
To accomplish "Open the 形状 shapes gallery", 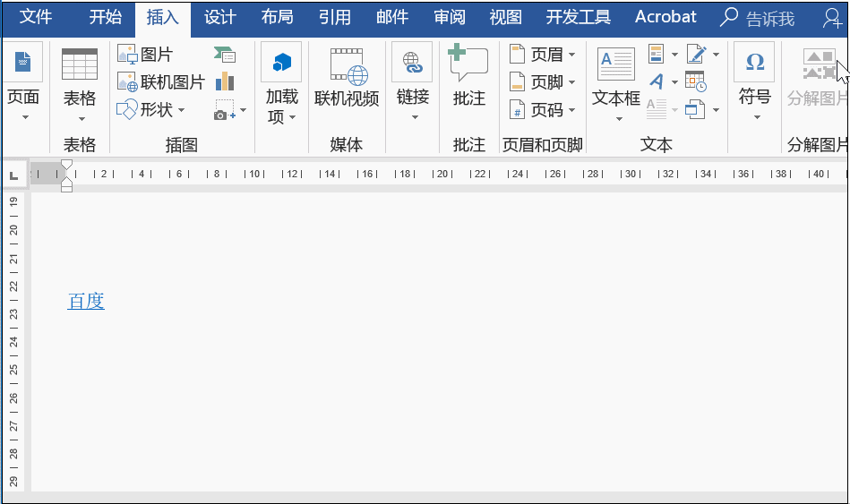I will (x=150, y=110).
